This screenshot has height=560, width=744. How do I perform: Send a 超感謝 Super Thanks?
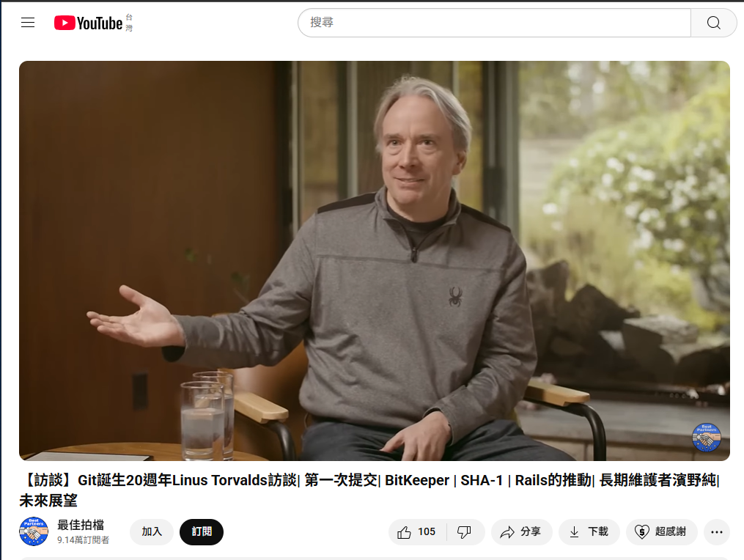click(x=662, y=532)
